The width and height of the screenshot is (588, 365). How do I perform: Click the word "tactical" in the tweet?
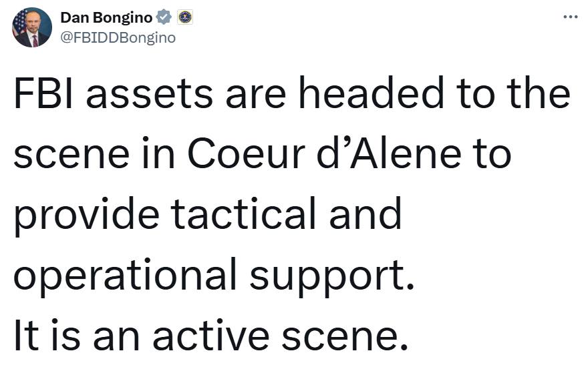(243, 214)
